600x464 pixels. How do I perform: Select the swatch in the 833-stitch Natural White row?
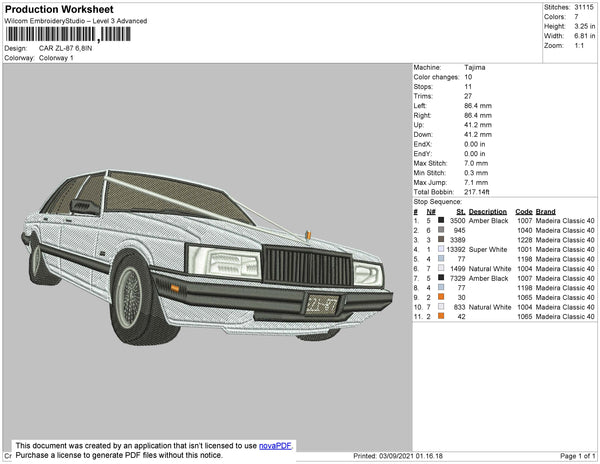(441, 306)
